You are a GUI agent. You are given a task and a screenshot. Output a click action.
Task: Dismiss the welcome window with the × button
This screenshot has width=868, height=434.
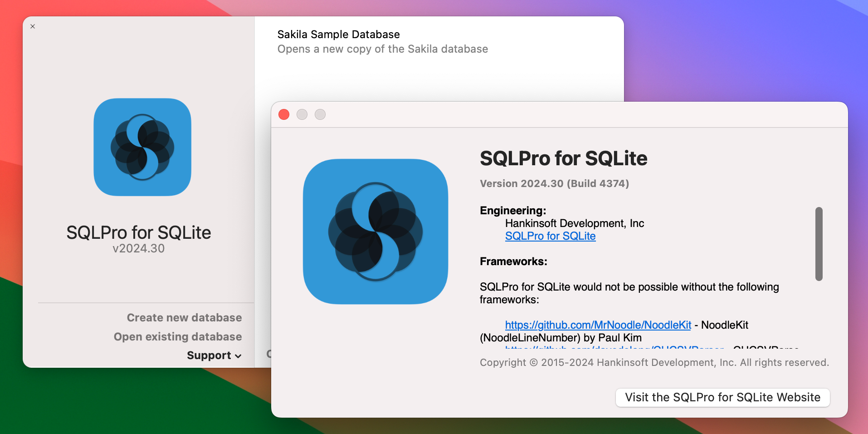[32, 26]
